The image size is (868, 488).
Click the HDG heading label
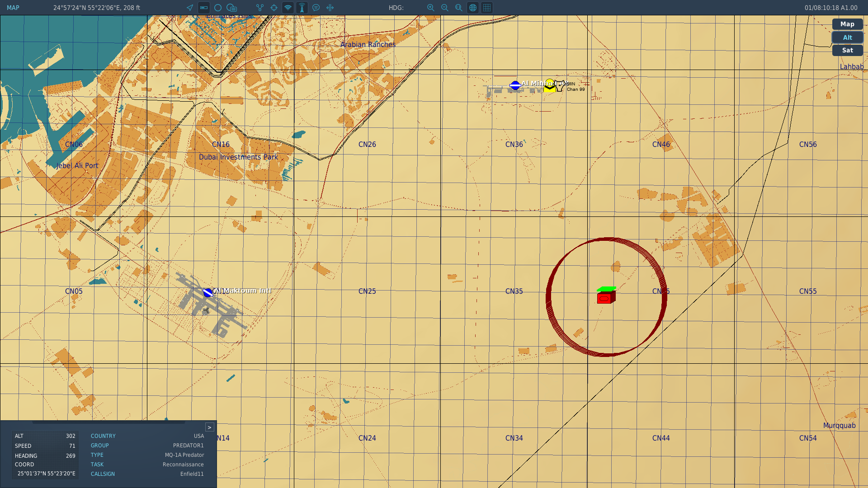396,8
